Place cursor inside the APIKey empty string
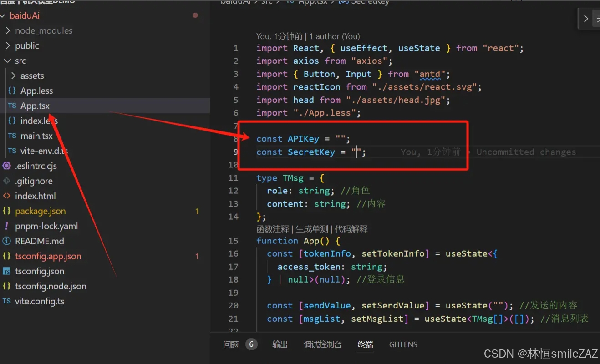The height and width of the screenshot is (364, 600). (341, 139)
